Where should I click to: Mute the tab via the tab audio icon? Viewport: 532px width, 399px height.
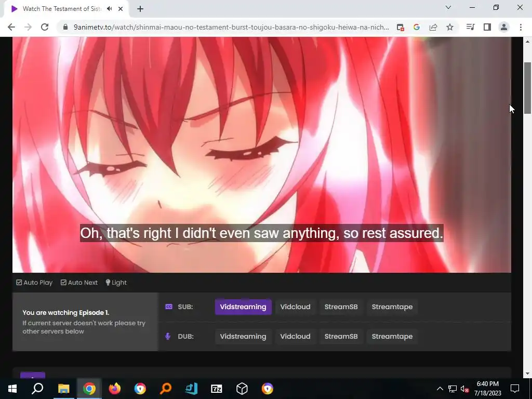tap(109, 9)
